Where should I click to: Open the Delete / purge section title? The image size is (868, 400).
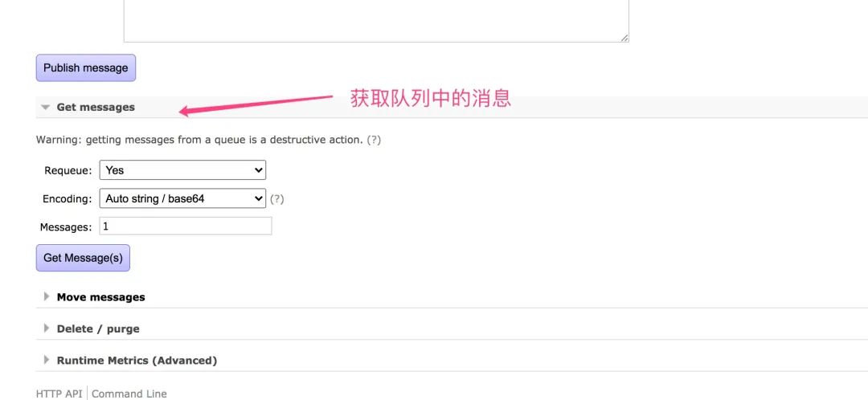click(x=98, y=329)
